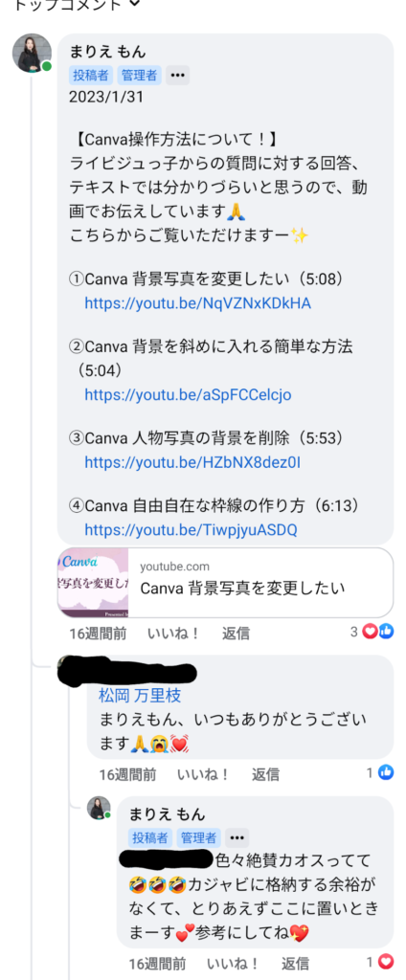This screenshot has width=406, height=980.
Task: Click the small avatar on the bottom reply
Action: 99,808
